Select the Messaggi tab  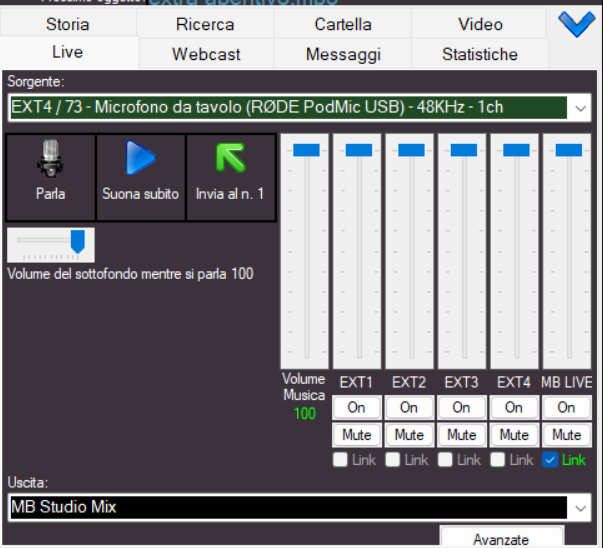pyautogui.click(x=343, y=54)
